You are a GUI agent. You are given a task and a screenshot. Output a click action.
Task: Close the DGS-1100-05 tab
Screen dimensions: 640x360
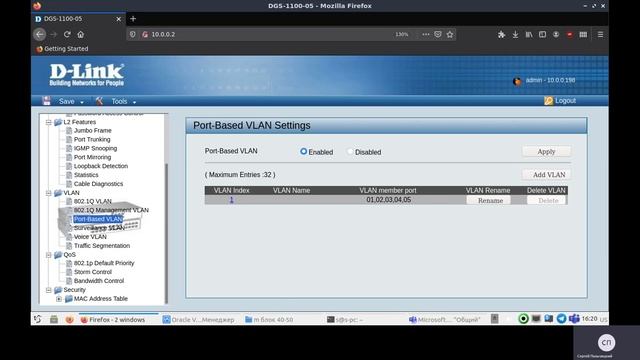119,19
